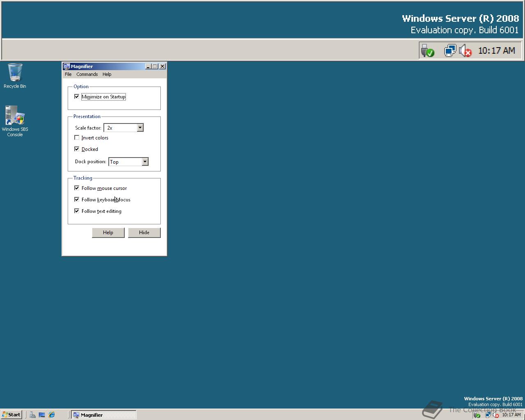
Task: Toggle Follow text editing checkbox
Action: pyautogui.click(x=77, y=211)
